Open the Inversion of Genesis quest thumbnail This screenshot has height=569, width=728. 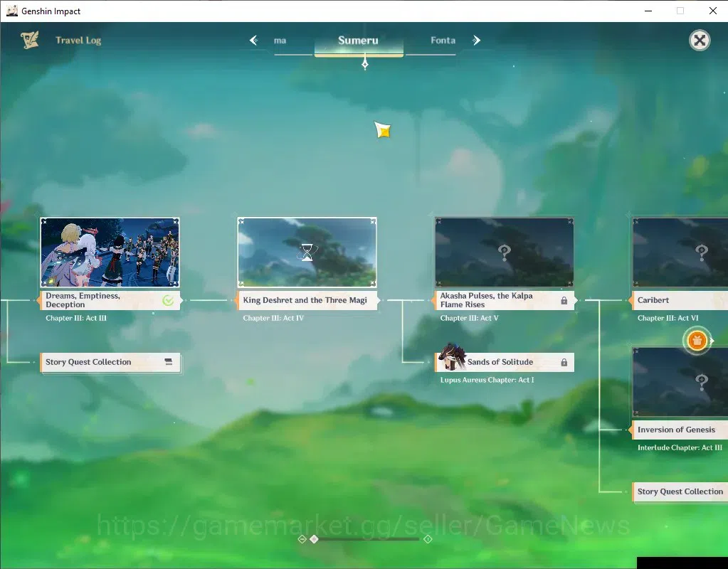click(x=680, y=382)
